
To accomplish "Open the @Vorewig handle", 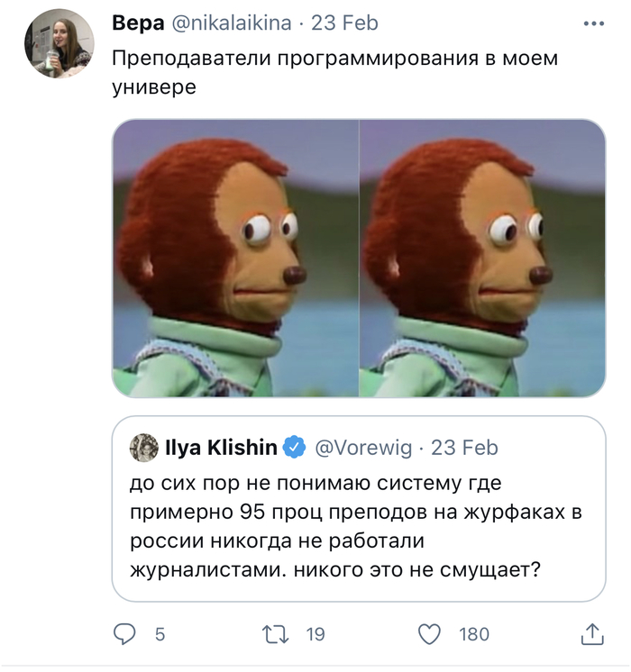I will click(x=364, y=447).
